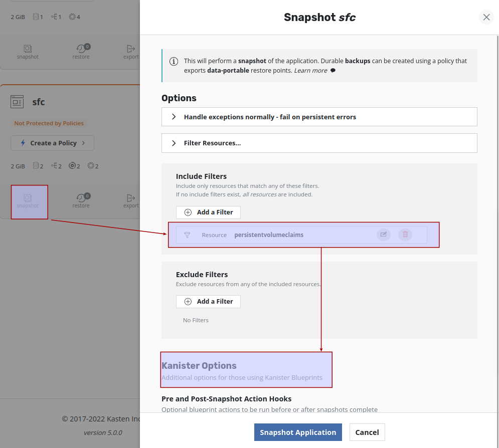Click Pre and Post-Snapshot Action Hooks heading
The image size is (499, 448).
pyautogui.click(x=226, y=399)
